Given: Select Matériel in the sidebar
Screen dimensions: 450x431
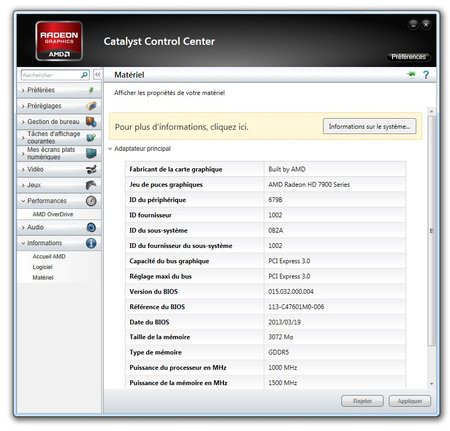Looking at the screenshot, I should pos(43,277).
